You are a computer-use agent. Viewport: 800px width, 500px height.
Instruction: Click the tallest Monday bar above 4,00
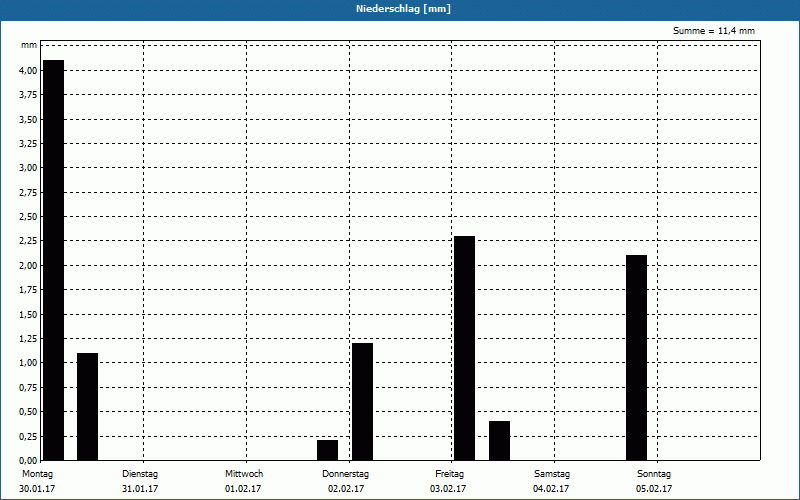pos(54,260)
